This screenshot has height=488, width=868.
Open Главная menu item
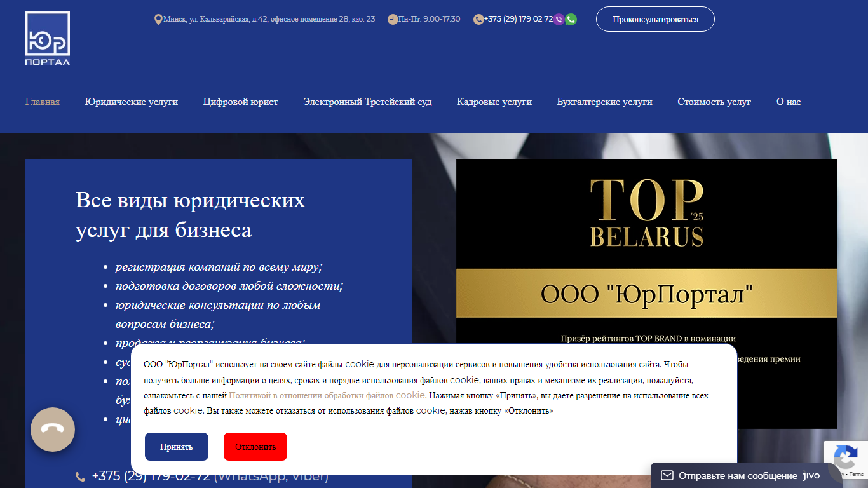point(43,102)
